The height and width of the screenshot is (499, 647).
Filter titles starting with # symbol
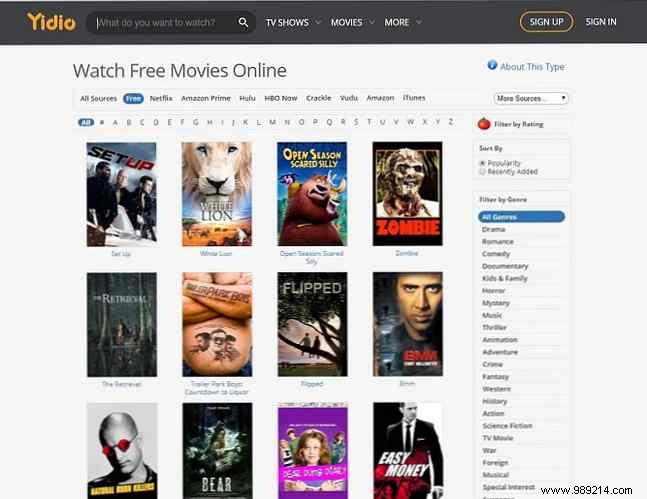pyautogui.click(x=102, y=122)
